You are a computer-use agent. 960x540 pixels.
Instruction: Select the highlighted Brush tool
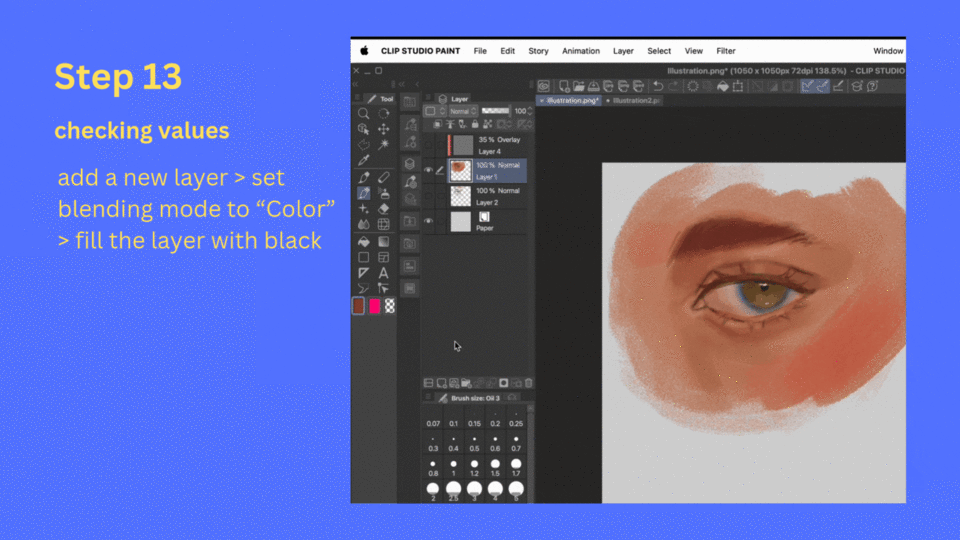pos(364,193)
